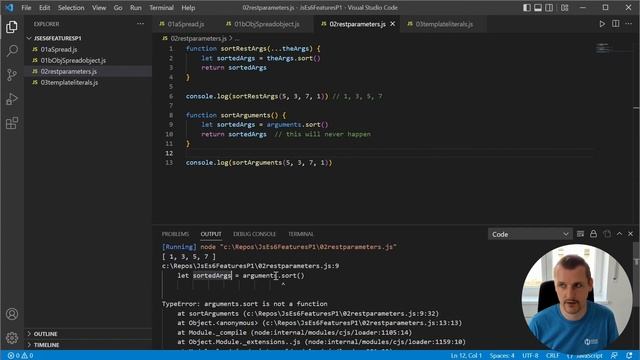640x360 pixels.
Task: Toggle Secondary Side Bar layout icon
Action: point(549,8)
